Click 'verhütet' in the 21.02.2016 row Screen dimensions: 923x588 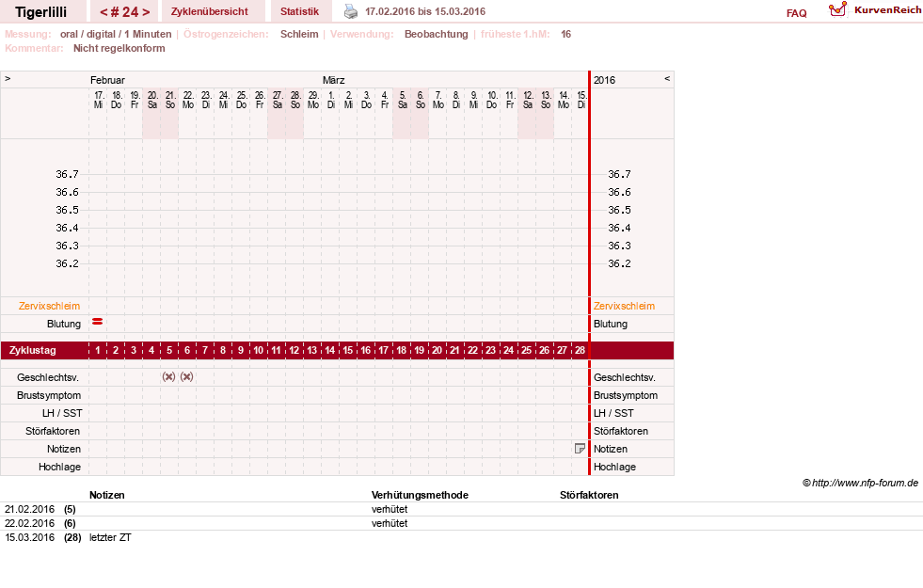click(x=390, y=509)
